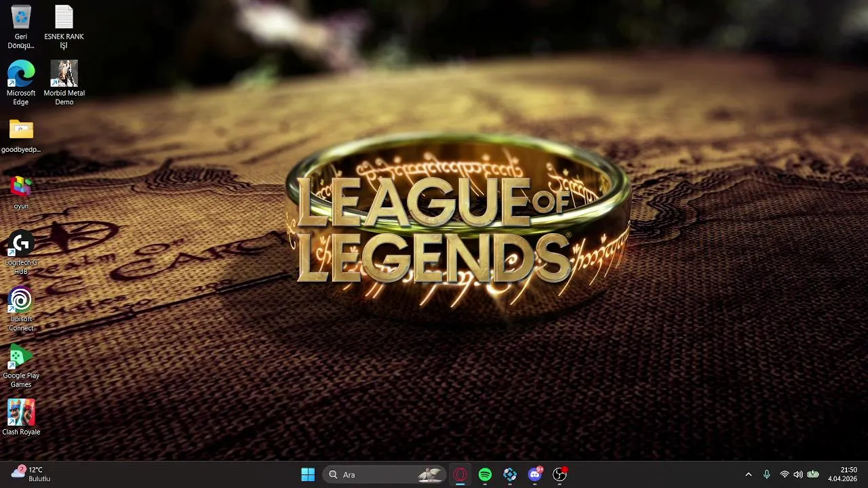Viewport: 868px width, 488px height.
Task: Select the Morbid Metal Demo shortcut
Action: (x=64, y=83)
